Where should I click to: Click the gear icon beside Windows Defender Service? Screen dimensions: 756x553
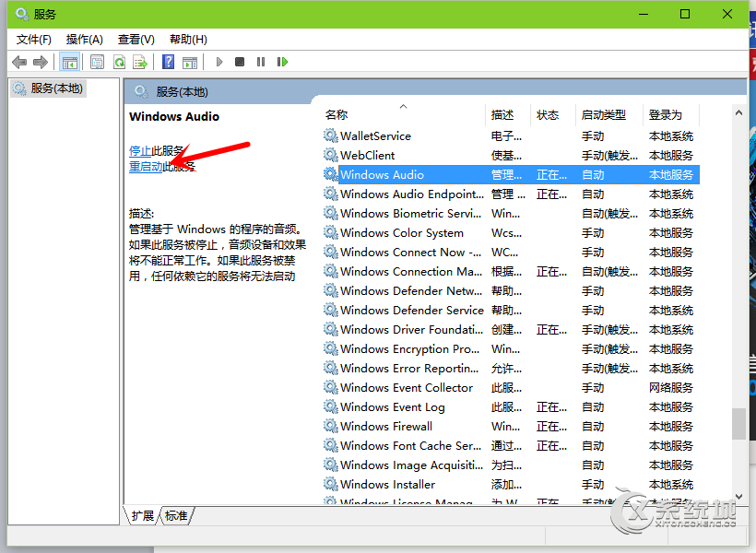pyautogui.click(x=330, y=310)
